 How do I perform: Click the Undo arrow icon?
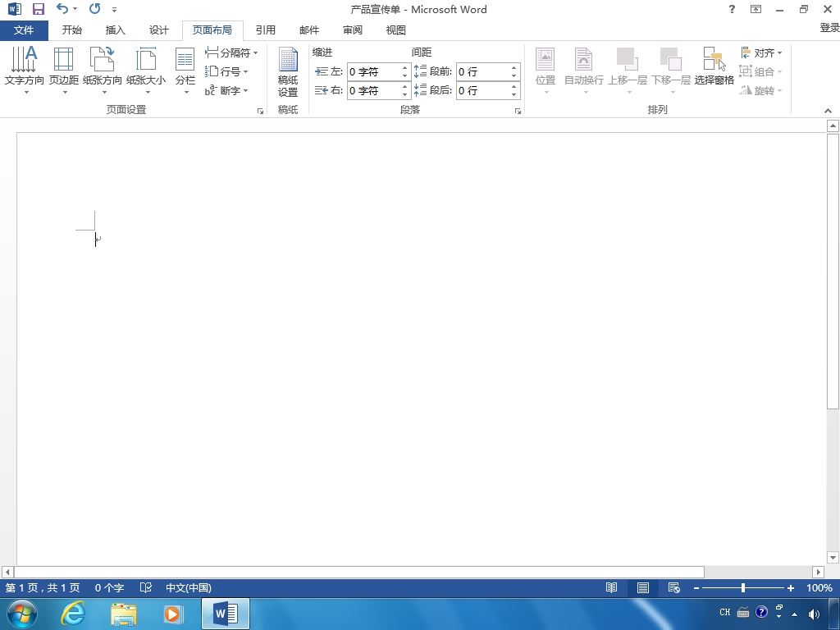click(62, 9)
